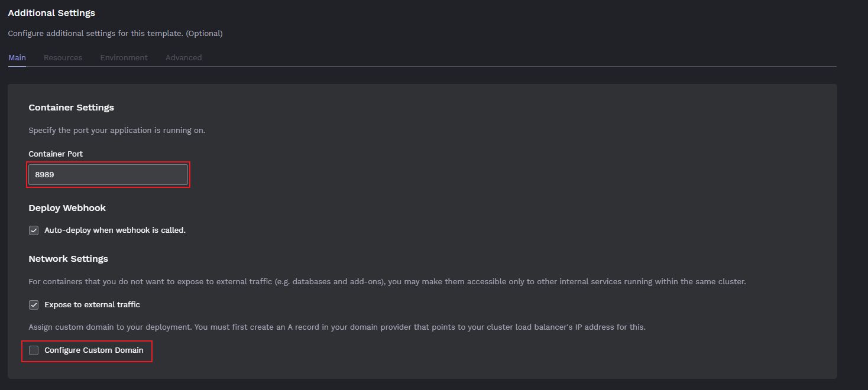Go to the Advanced tab
Viewport: 868px width, 390px height.
(x=183, y=57)
